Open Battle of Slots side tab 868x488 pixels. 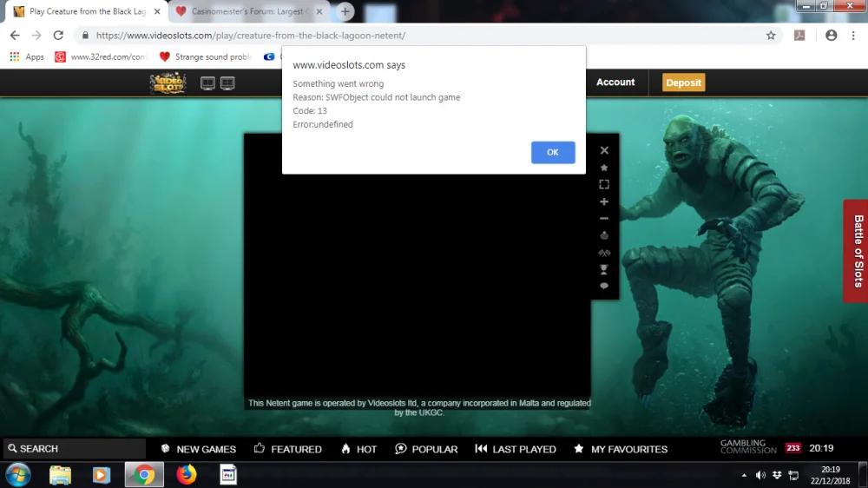click(856, 251)
